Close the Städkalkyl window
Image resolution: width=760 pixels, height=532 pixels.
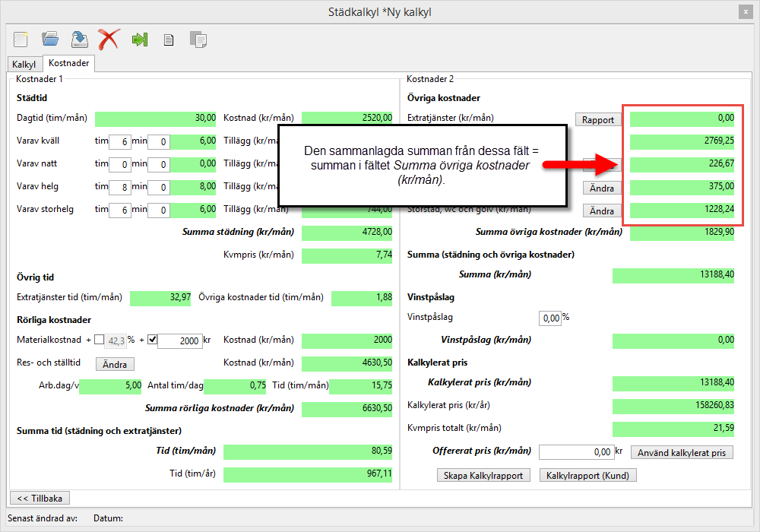[744, 12]
